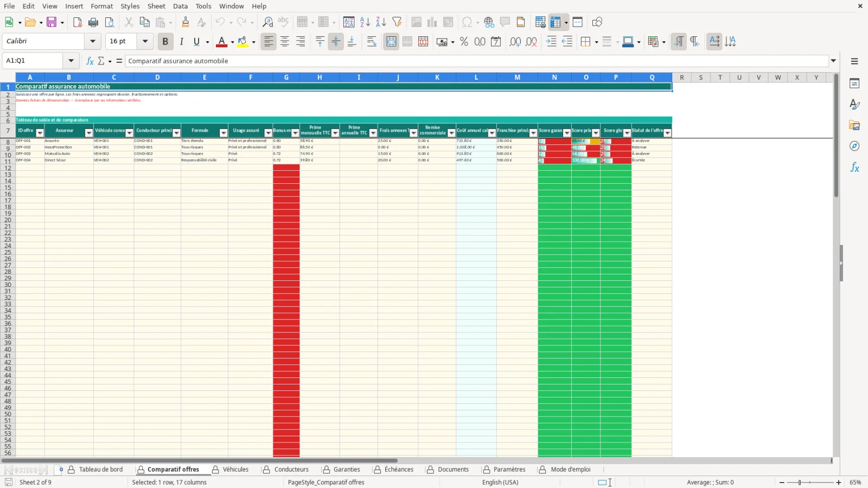
Task: Click the formula input line
Action: [x=477, y=61]
